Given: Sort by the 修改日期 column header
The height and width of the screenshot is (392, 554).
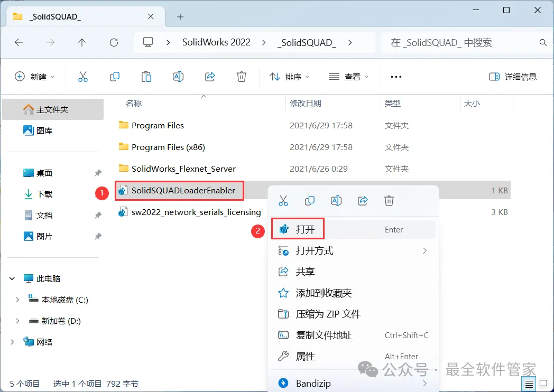Looking at the screenshot, I should (305, 103).
